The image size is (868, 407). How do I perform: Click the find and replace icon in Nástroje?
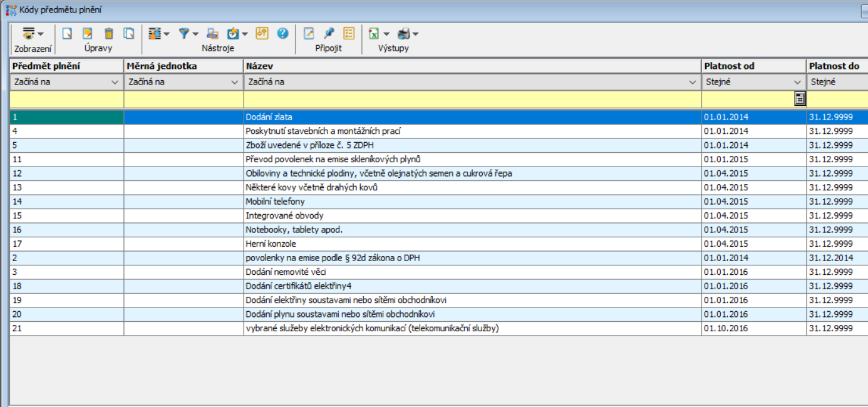tap(212, 34)
